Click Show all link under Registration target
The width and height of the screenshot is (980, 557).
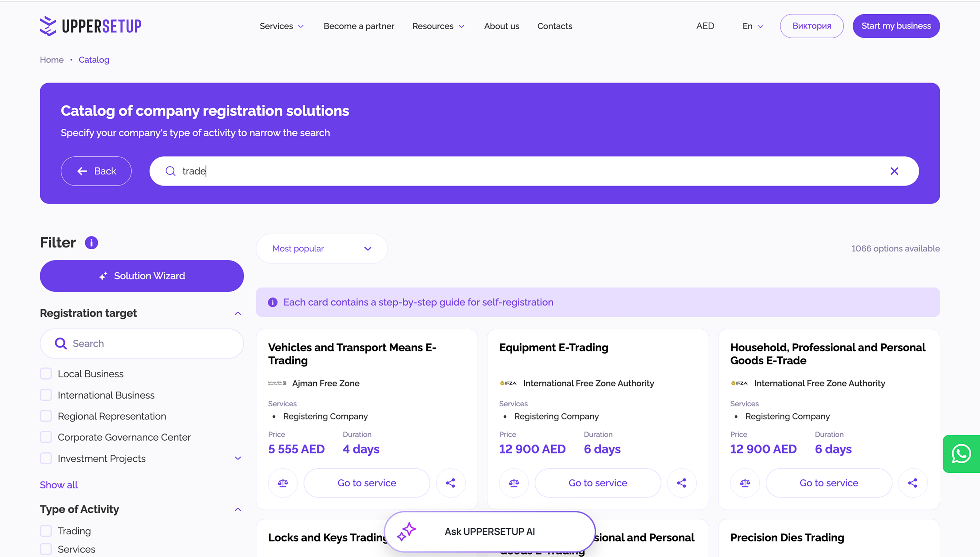(x=58, y=485)
